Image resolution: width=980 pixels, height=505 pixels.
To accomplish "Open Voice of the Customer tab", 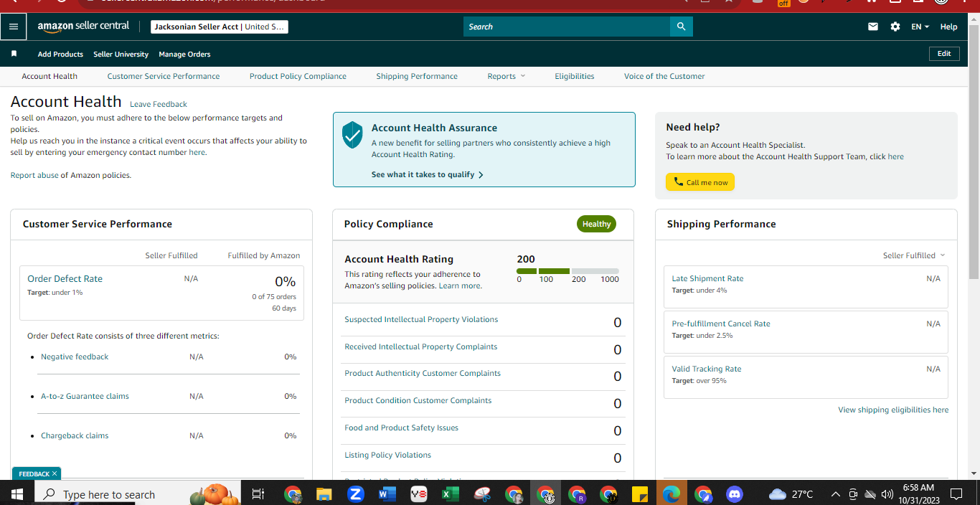I will click(664, 76).
